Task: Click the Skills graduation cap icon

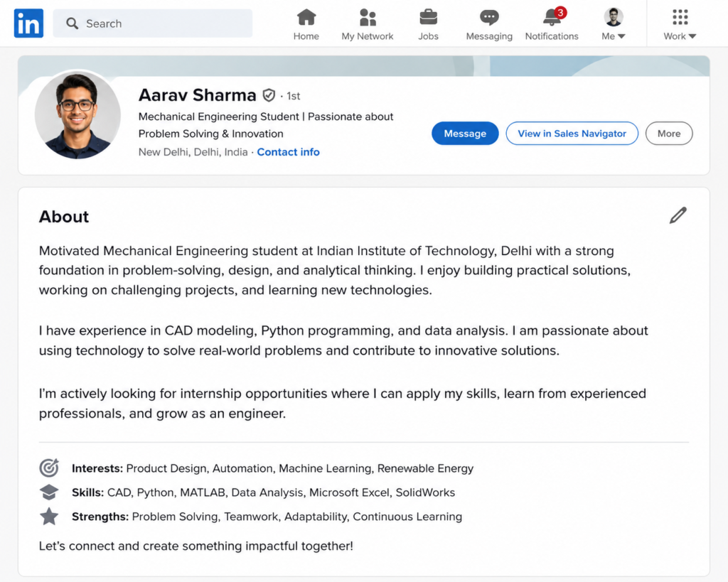Action: pos(49,492)
